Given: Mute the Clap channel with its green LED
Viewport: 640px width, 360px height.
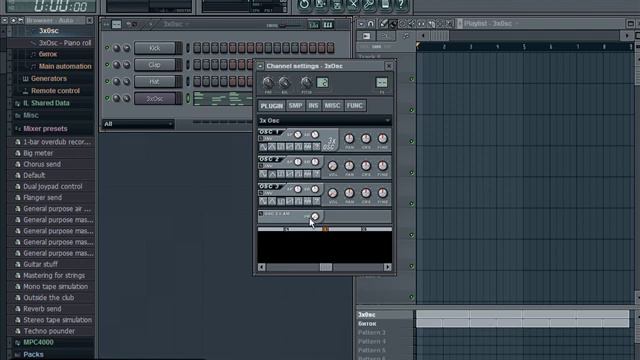Looking at the screenshot, I should click(107, 64).
